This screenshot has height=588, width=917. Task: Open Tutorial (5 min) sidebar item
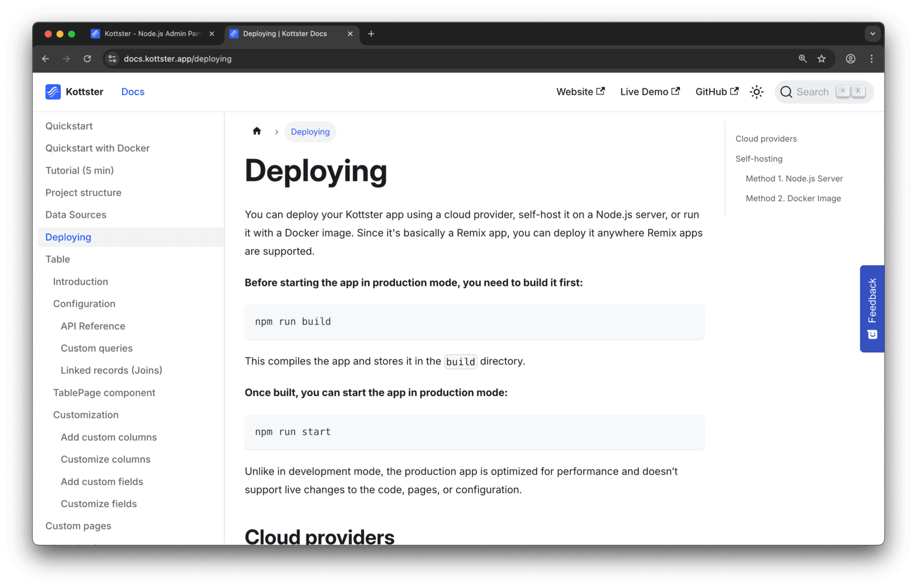[x=80, y=170]
